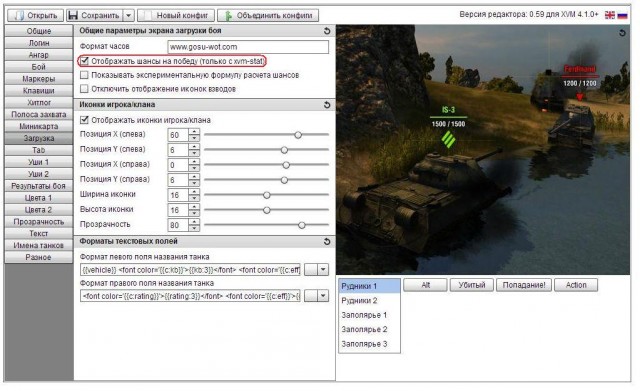Click the Прозрачность stepper arrows
The image size is (640, 391).
coord(194,225)
